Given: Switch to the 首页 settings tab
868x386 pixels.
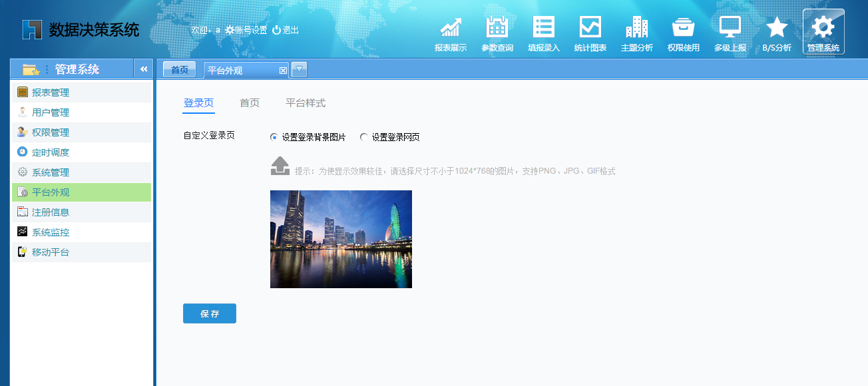Looking at the screenshot, I should click(x=250, y=103).
